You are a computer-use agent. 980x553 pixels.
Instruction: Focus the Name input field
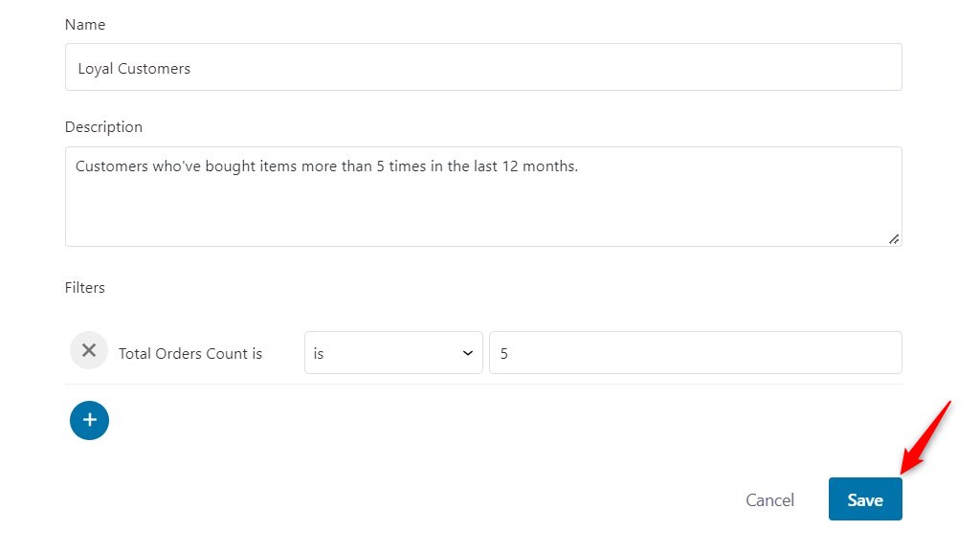pyautogui.click(x=483, y=68)
